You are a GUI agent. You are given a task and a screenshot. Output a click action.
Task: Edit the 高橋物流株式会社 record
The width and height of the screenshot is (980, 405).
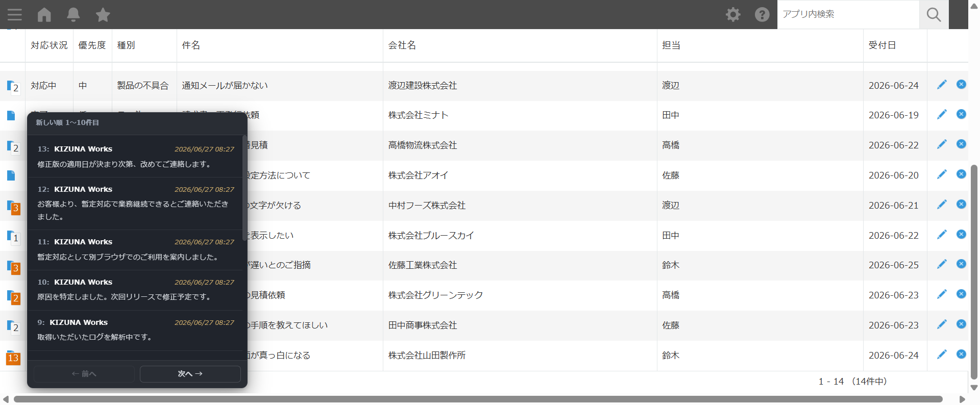942,144
